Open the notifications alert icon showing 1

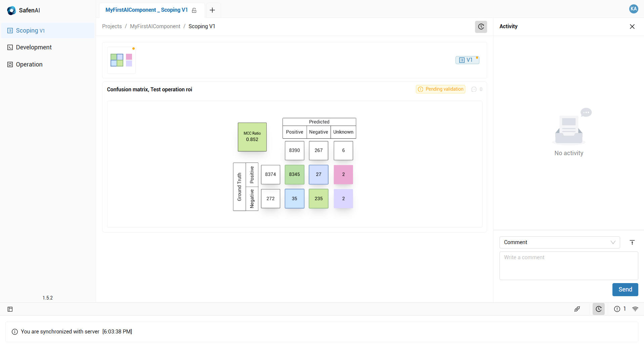tap(617, 309)
